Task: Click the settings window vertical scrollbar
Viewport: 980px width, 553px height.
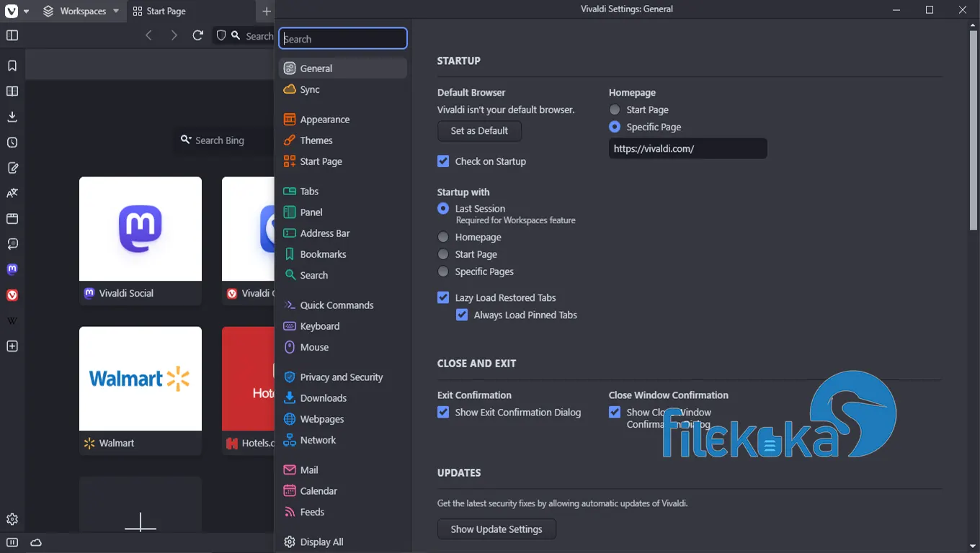Action: pyautogui.click(x=974, y=130)
